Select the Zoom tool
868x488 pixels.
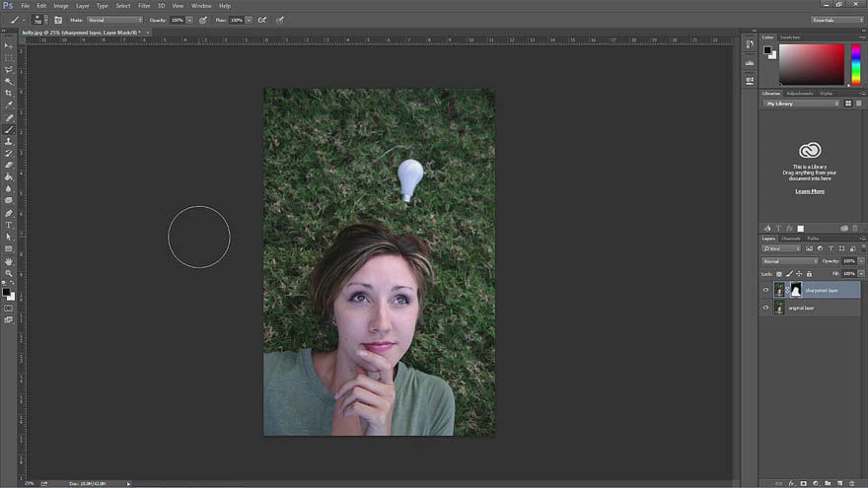pos(8,273)
